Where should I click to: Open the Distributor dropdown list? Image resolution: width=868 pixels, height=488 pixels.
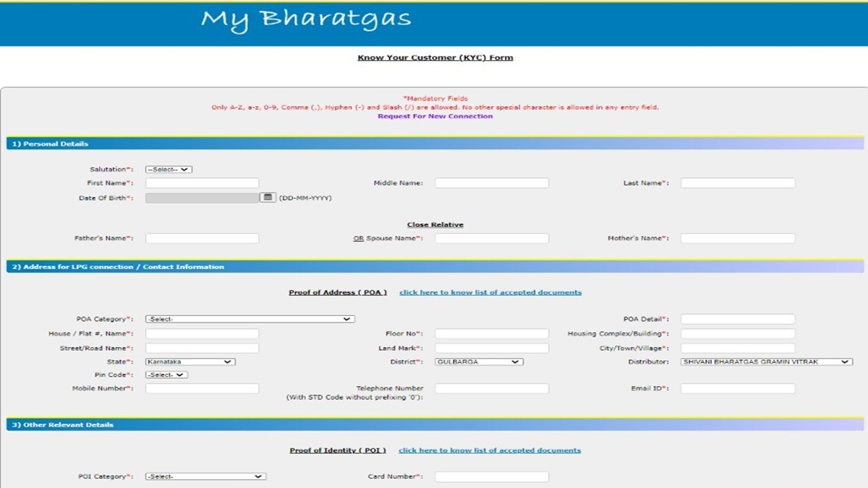point(767,361)
